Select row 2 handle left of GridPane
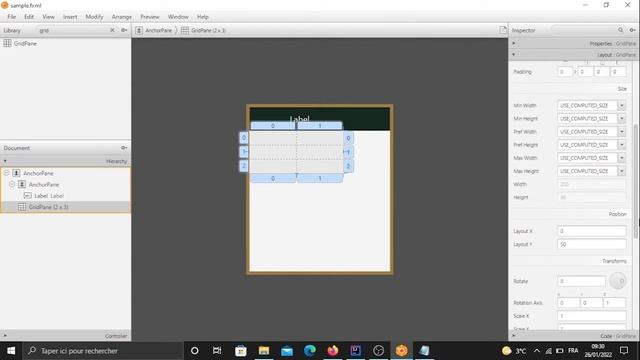 click(243, 166)
